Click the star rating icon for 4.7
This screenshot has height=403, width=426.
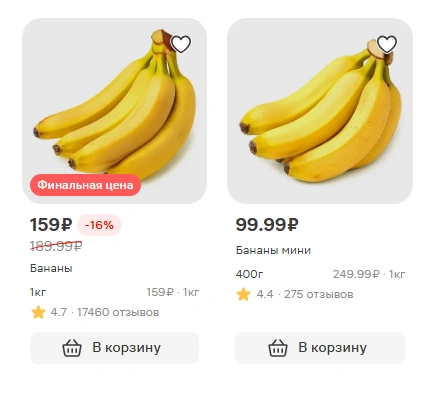38,312
